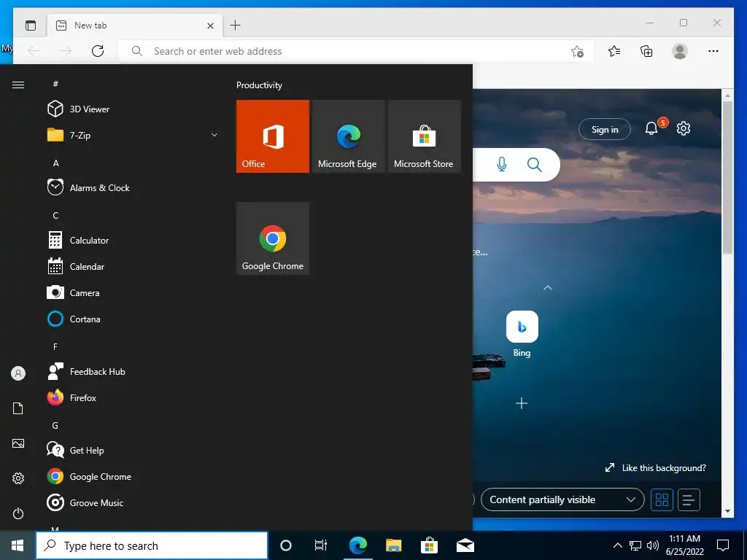Click the Google Chrome tile

[x=273, y=238]
